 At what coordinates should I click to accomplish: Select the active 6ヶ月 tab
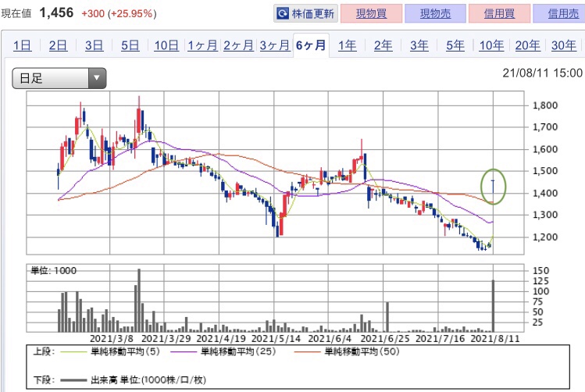pyautogui.click(x=311, y=45)
